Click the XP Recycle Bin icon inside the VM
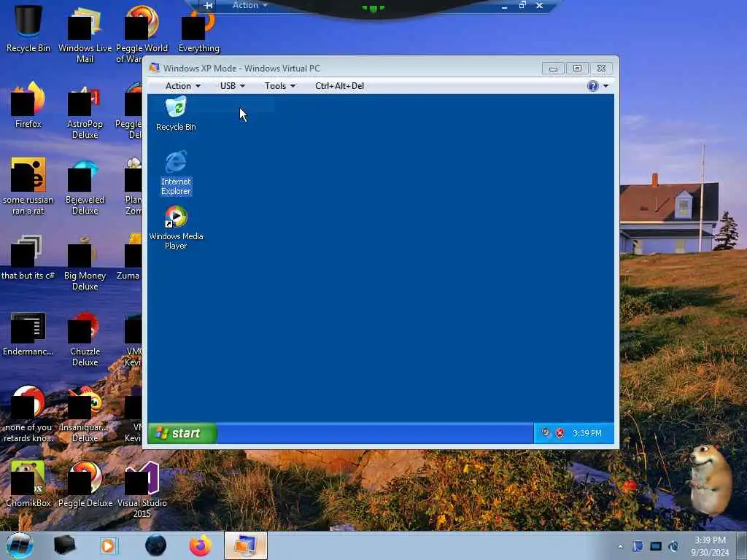The image size is (747, 560). coord(176,114)
